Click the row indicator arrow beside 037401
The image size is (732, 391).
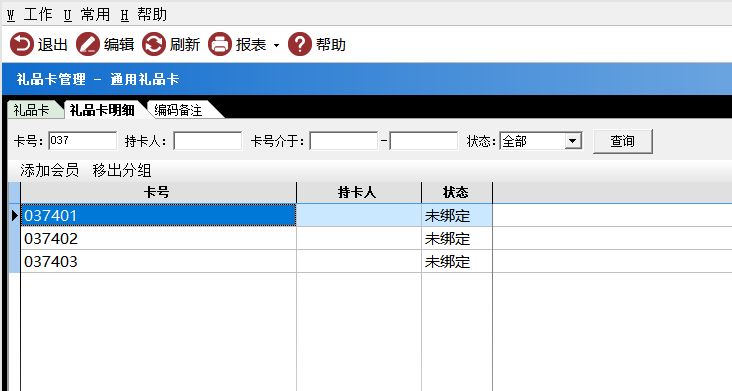click(14, 215)
